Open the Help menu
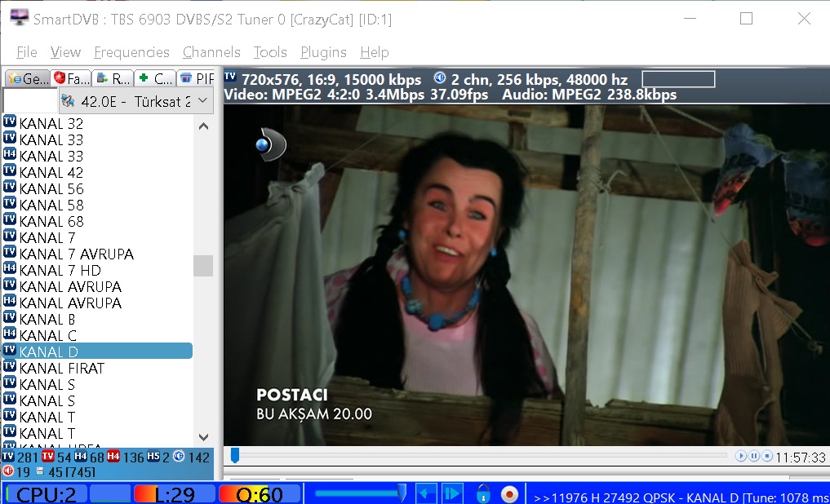Viewport: 830px width, 504px height. click(x=375, y=52)
